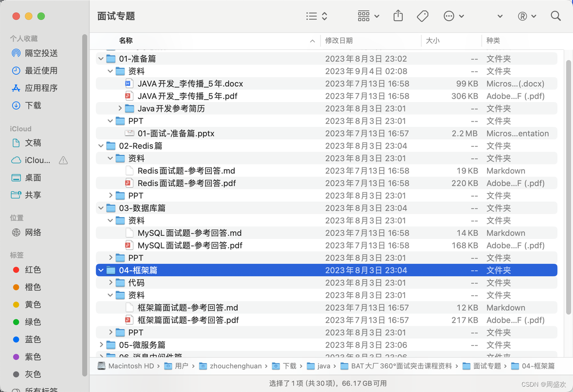Image resolution: width=573 pixels, height=392 pixels.
Task: Click the Share icon in the toolbar
Action: click(x=398, y=16)
